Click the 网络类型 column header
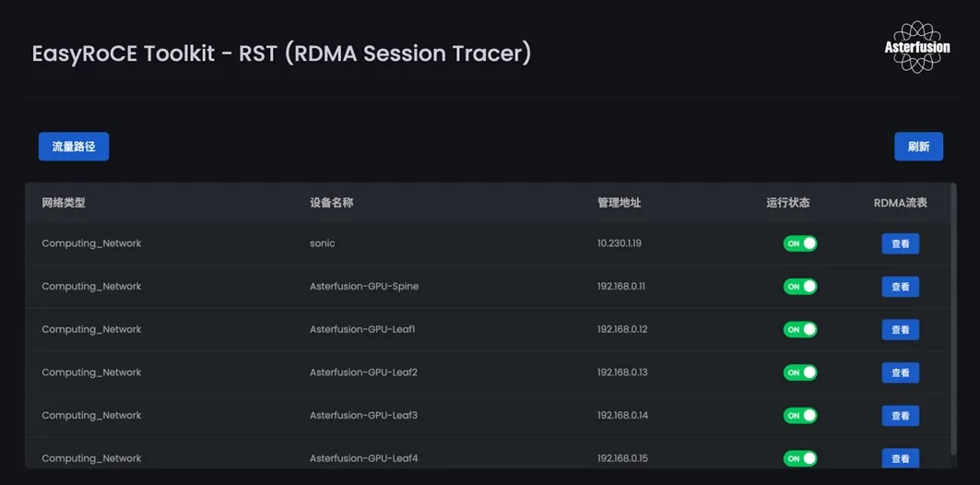 tap(64, 203)
